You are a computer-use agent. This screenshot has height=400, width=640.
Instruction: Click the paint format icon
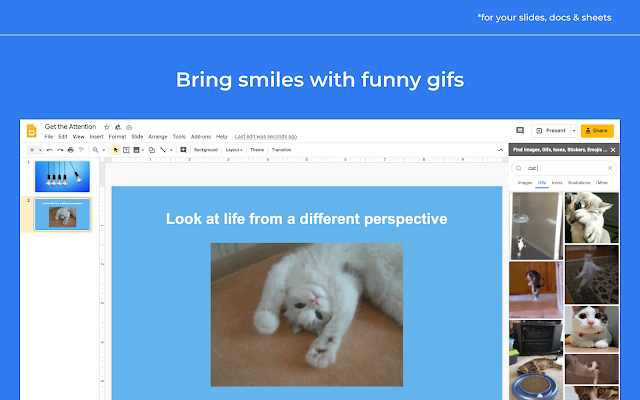[81, 150]
